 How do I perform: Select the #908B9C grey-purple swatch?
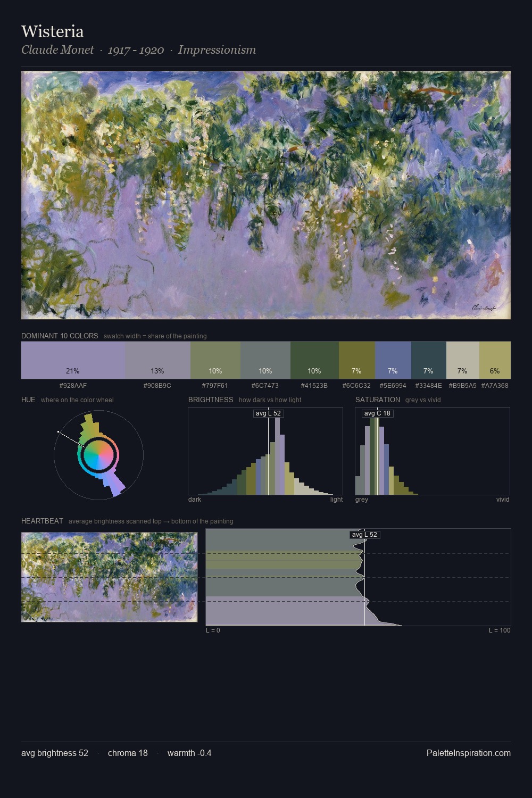point(157,360)
